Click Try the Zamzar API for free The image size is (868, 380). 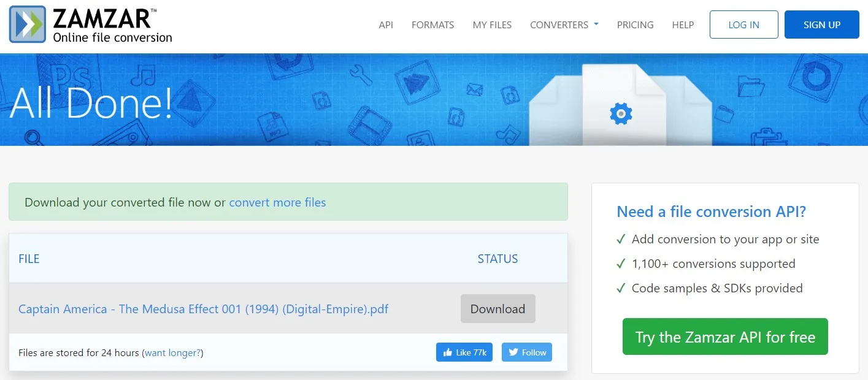725,336
